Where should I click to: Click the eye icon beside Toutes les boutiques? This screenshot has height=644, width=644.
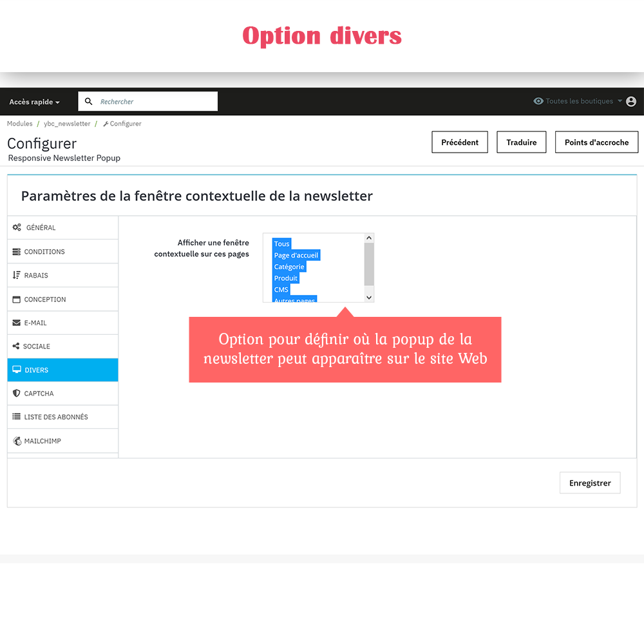tap(538, 101)
